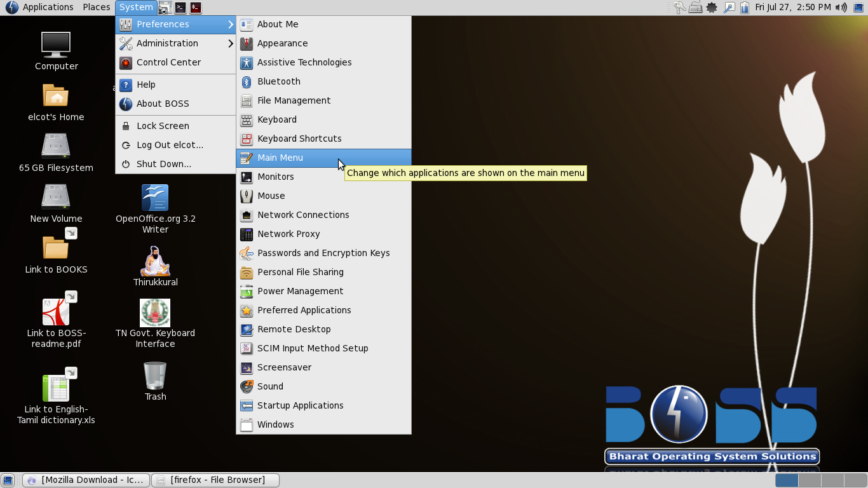Open Help from the System menu
The width and height of the screenshot is (868, 488).
click(176, 85)
